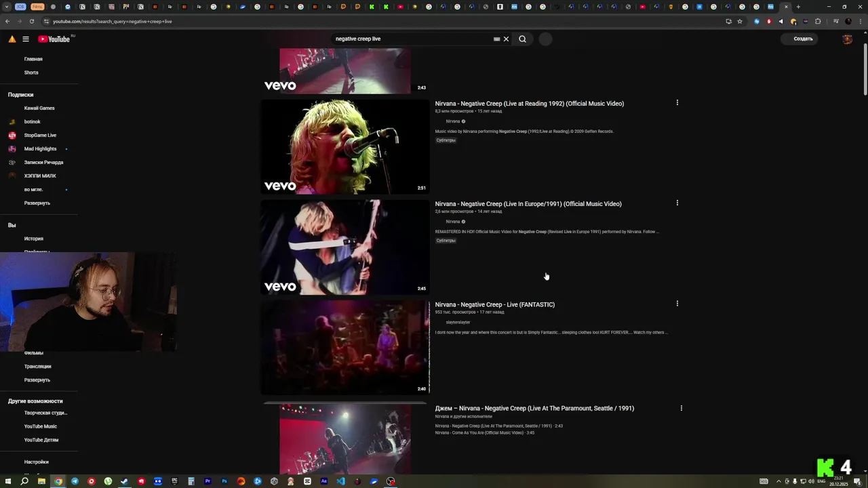868x488 pixels.
Task: Open the YouTube account avatar menu
Action: (x=847, y=39)
